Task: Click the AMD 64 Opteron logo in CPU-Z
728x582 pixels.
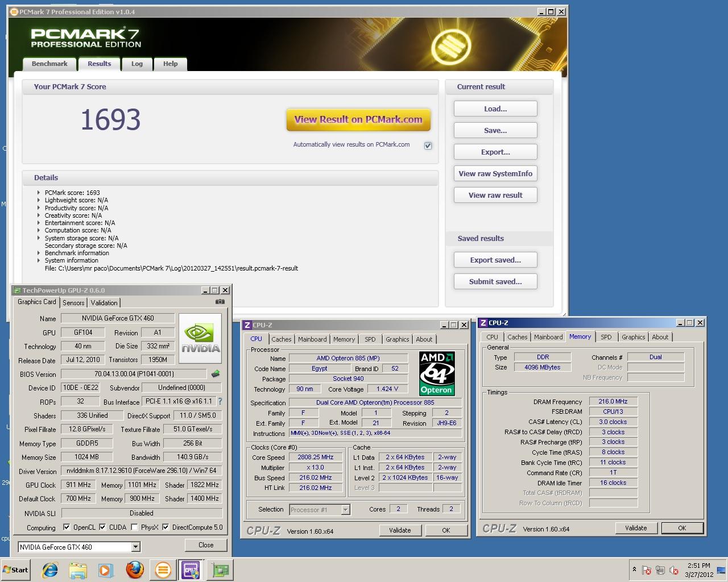Action: 436,373
